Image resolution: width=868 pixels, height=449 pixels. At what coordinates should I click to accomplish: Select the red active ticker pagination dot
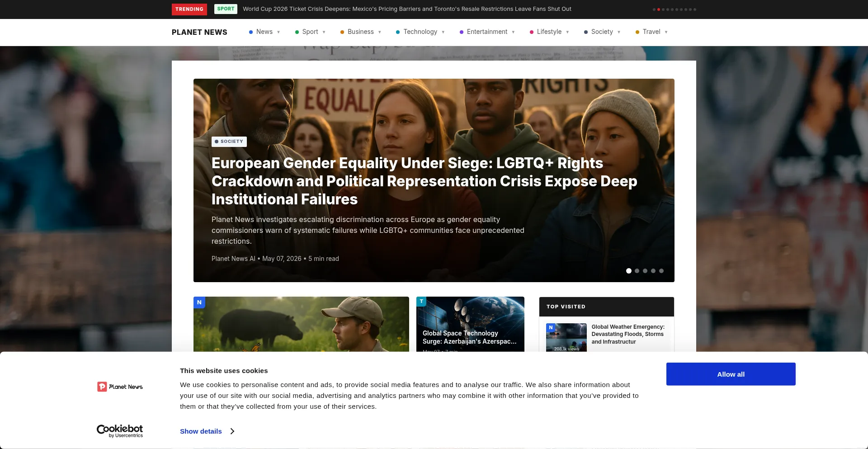pyautogui.click(x=658, y=9)
